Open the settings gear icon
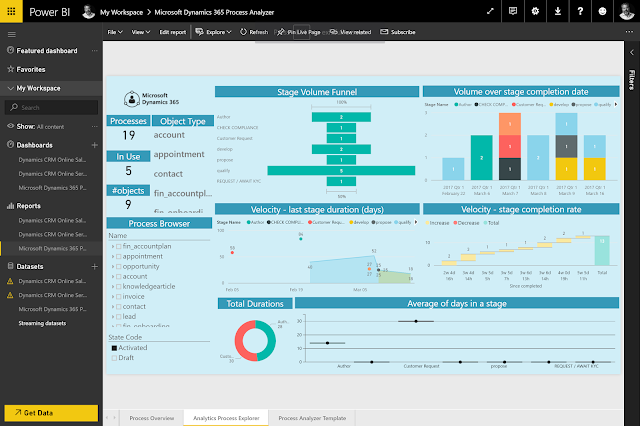 click(535, 11)
